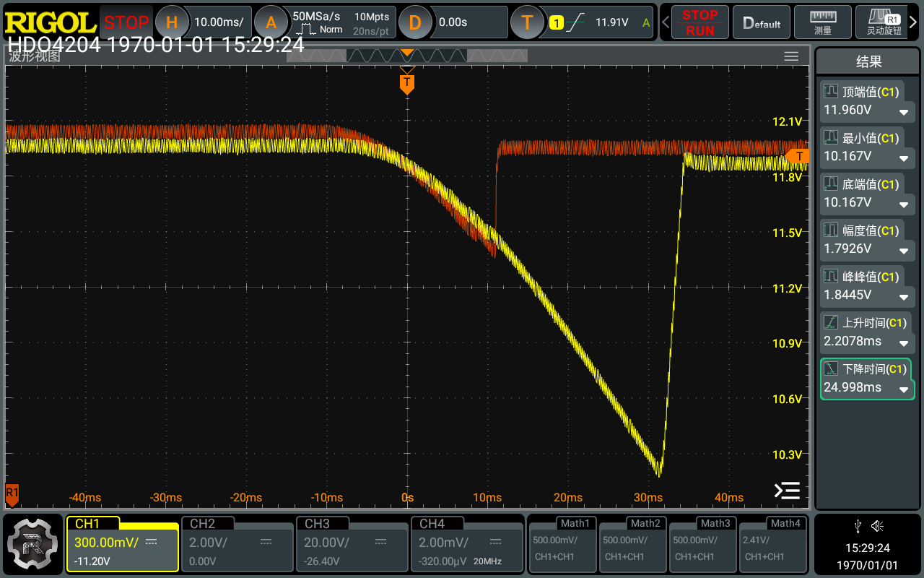924x578 pixels.
Task: Enable the Math1 channel
Action: (x=563, y=543)
